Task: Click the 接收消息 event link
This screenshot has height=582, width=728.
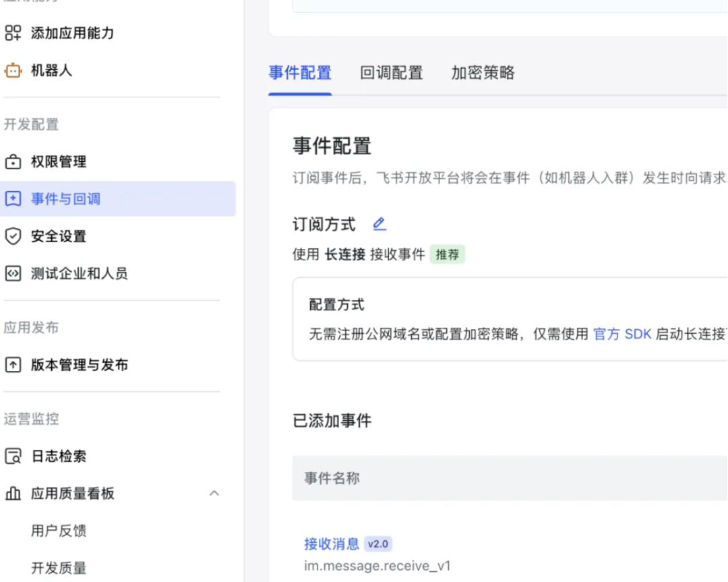Action: (330, 544)
